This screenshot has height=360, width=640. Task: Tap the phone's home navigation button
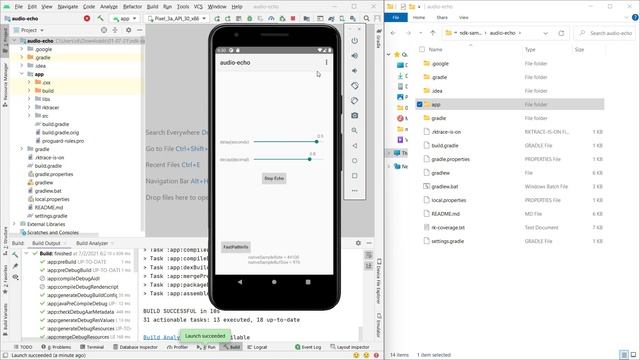(x=274, y=282)
